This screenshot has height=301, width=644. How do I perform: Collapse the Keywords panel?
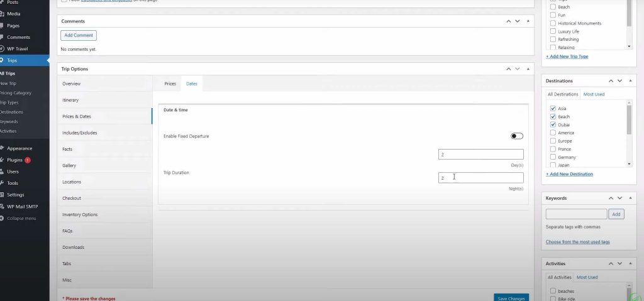click(x=630, y=198)
